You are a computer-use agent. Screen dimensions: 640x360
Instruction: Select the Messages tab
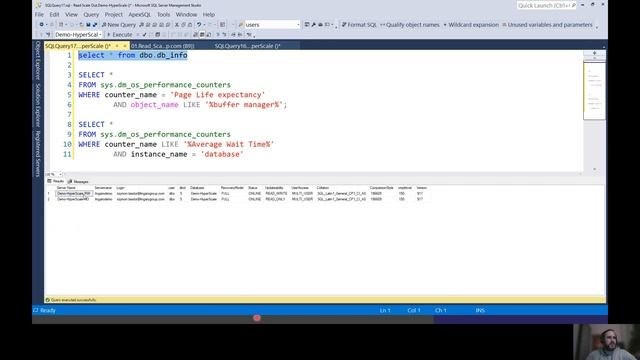click(78, 181)
